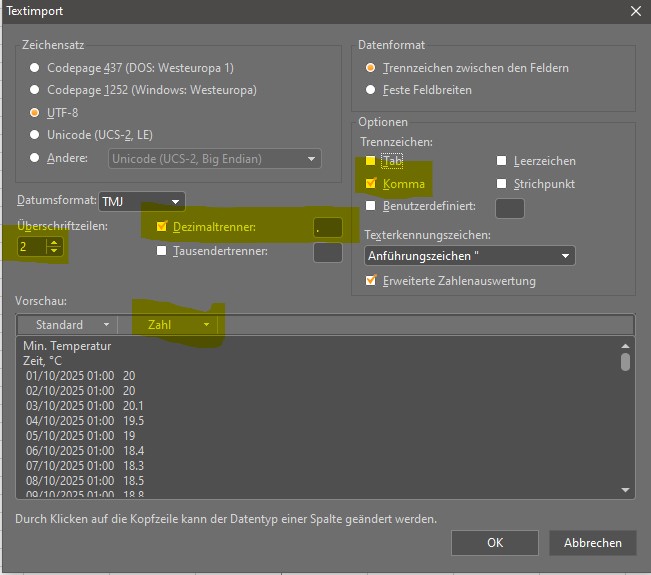Select Feste Feldbreiten data format

[372, 90]
